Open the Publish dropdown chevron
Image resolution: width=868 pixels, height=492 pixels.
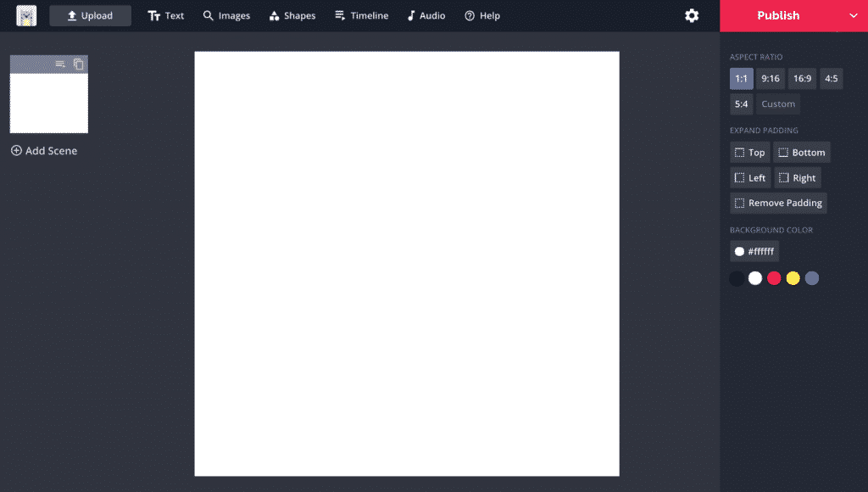pyautogui.click(x=854, y=15)
